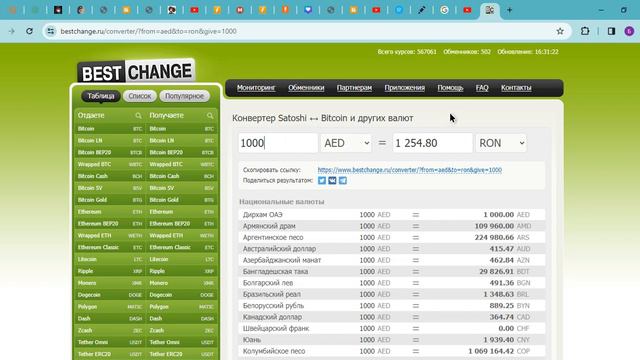Click the Белорусский рубль row
Image resolution: width=640 pixels, height=360 pixels.
coord(392,306)
